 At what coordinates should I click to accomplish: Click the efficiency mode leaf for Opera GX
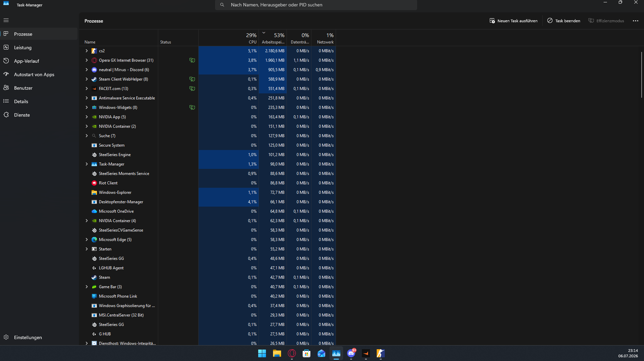(x=192, y=60)
